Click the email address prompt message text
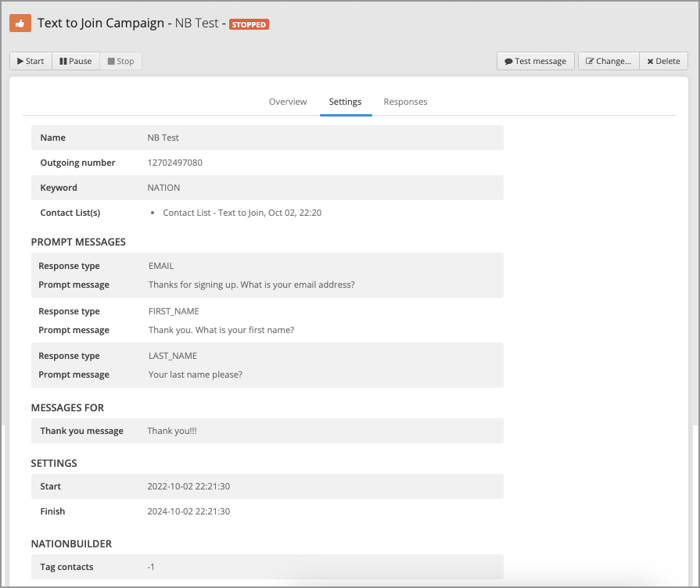Screen dimensions: 700x588 pos(252,285)
